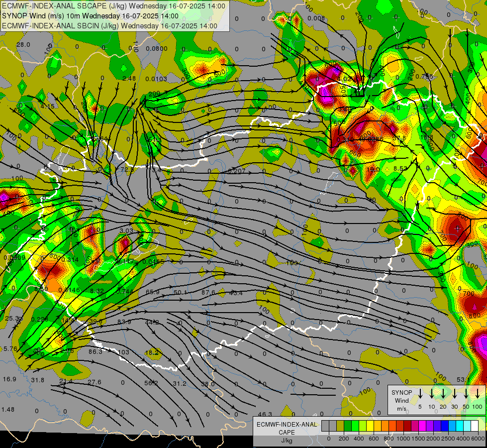Click the SYNOP Wind 10m title line

pos(90,16)
